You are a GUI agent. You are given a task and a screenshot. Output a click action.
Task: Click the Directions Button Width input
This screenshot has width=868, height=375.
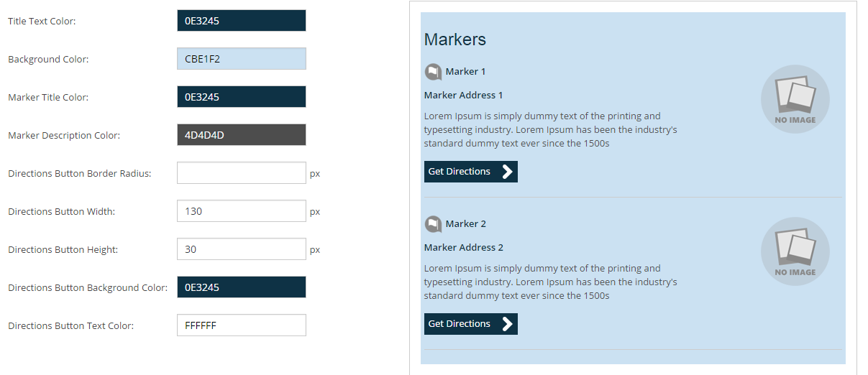pyautogui.click(x=241, y=211)
